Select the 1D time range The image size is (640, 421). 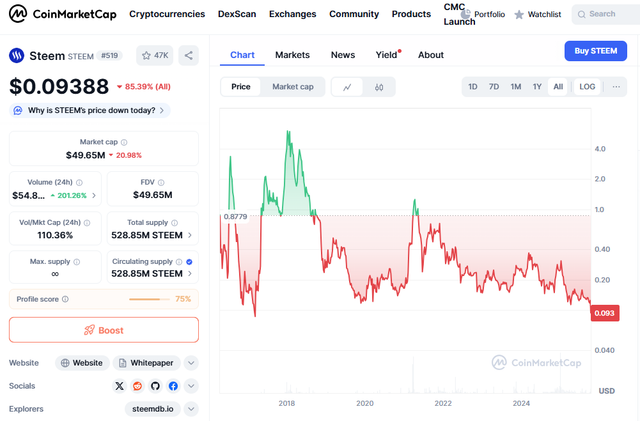point(473,87)
